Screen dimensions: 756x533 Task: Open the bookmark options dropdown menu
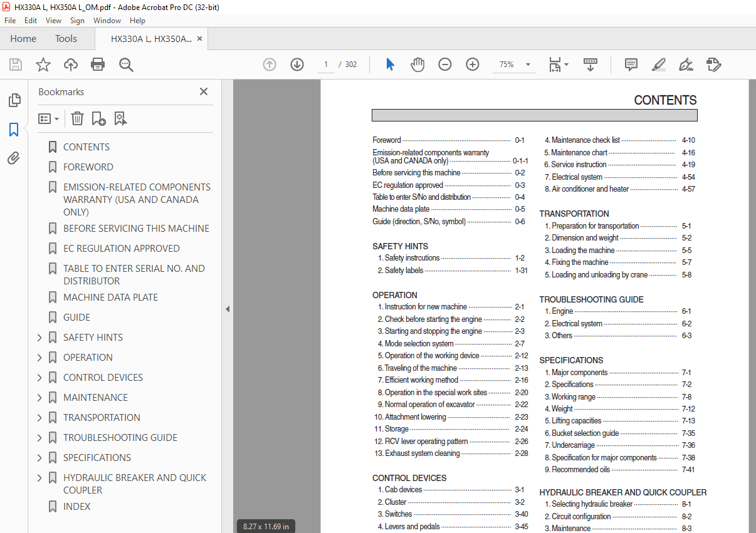click(x=49, y=118)
